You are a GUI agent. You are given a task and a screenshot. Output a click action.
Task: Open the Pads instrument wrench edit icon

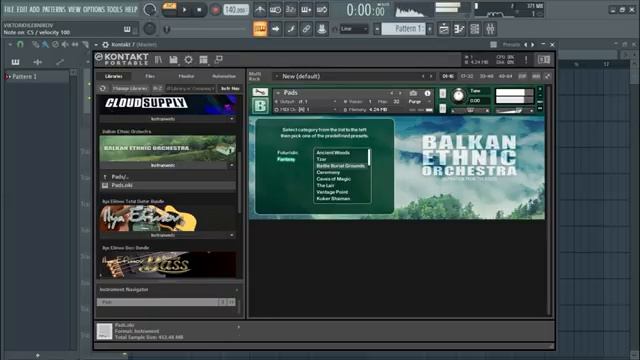[x=260, y=92]
